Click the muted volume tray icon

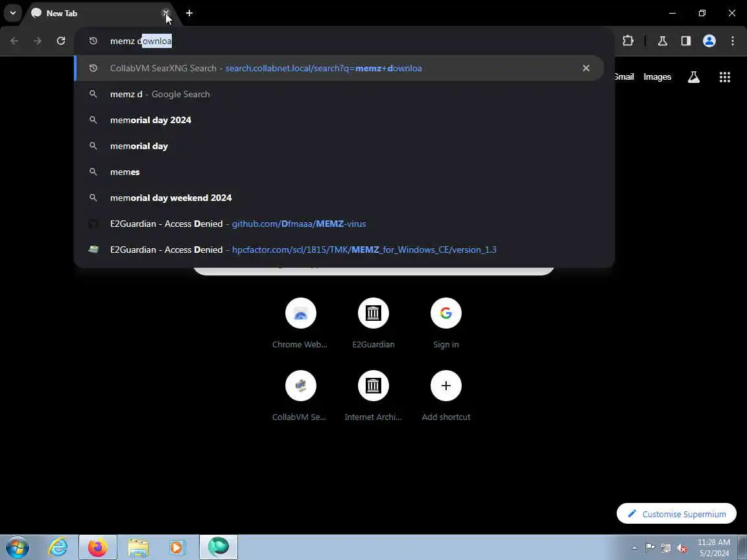682,548
